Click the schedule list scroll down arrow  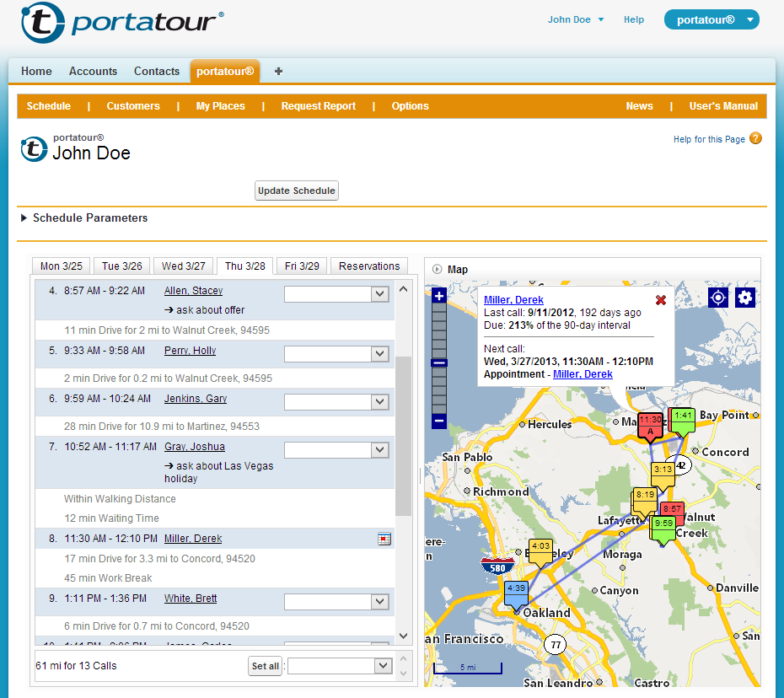click(x=404, y=636)
